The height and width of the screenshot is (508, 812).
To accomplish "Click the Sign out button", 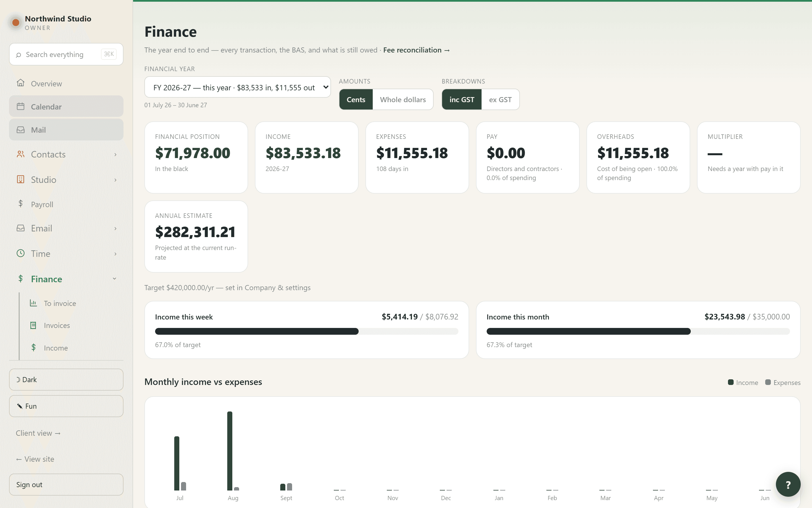I will [x=66, y=485].
